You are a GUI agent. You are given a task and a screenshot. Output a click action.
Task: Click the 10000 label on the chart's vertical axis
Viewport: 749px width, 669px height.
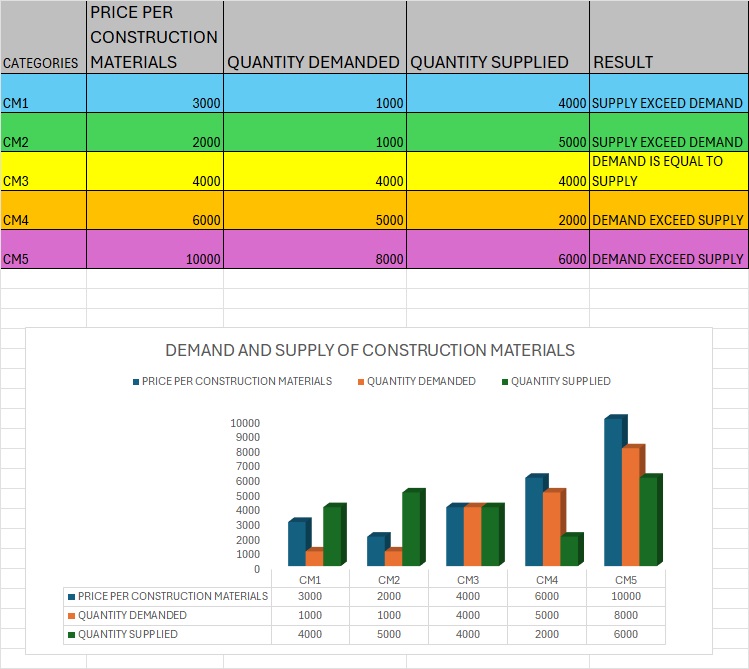pyautogui.click(x=245, y=423)
